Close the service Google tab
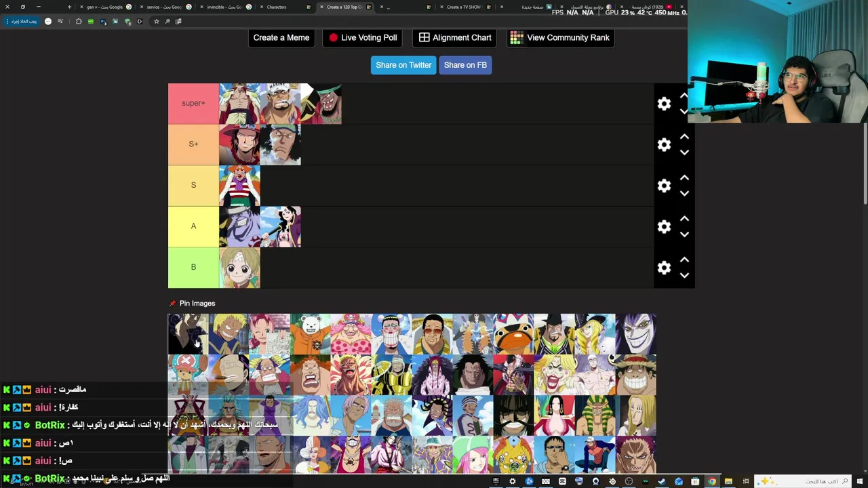Viewport: 868px width, 488px height. [x=142, y=7]
